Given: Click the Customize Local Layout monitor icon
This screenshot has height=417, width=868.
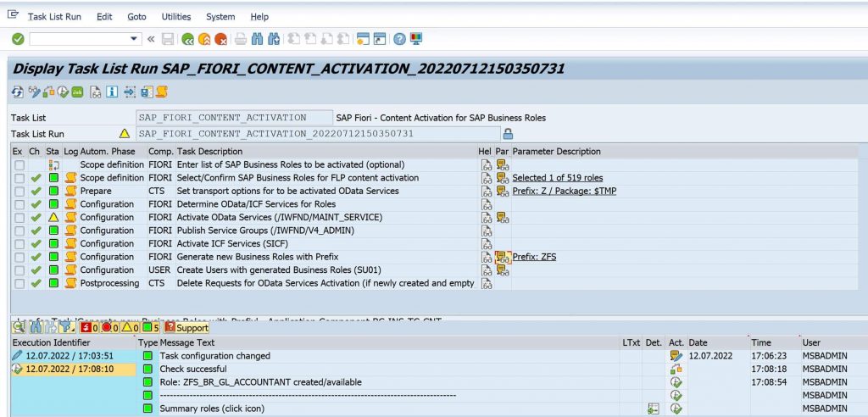Looking at the screenshot, I should 415,39.
